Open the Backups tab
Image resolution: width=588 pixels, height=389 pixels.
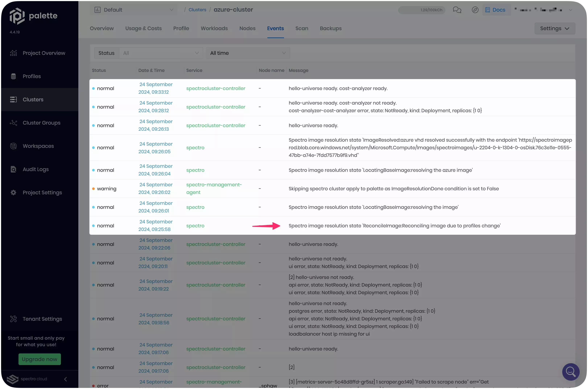(331, 28)
